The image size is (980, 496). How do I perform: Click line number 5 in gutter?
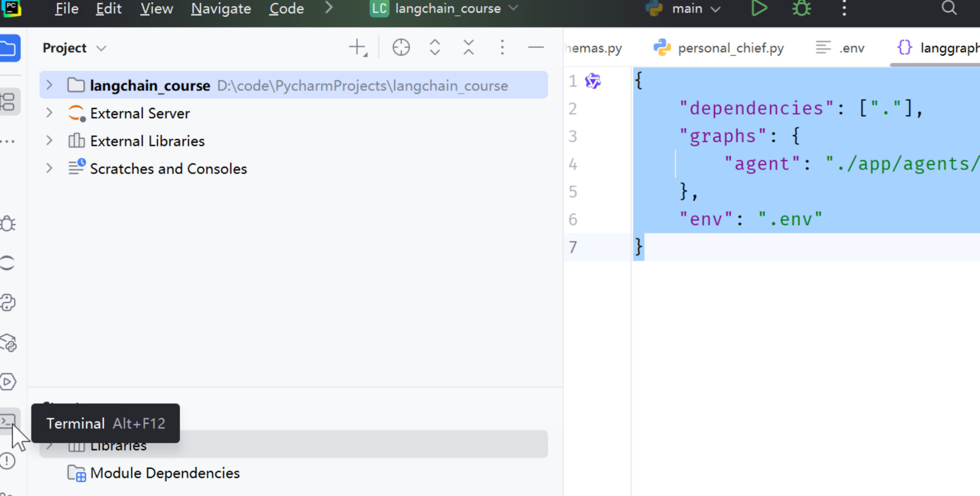point(573,192)
